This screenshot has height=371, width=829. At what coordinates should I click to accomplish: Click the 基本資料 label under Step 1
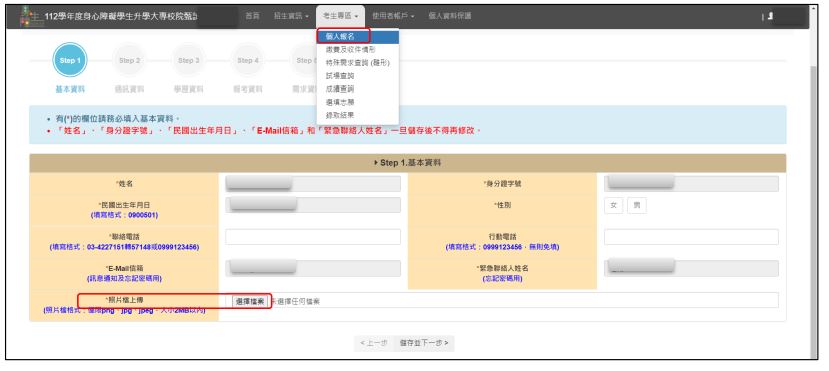pos(70,89)
